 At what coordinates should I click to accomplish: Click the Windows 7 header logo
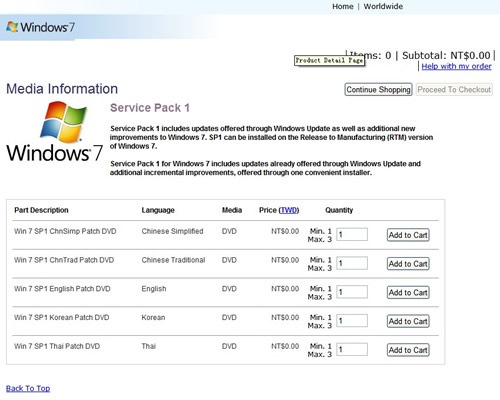click(41, 27)
